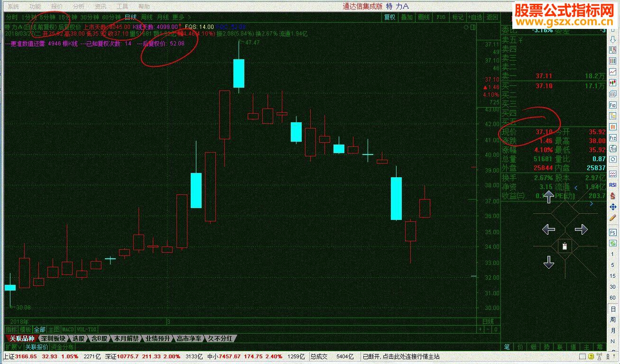Click the blue move-arrows sidebar icon
Screen dimensions: 620x364
(x=613, y=207)
